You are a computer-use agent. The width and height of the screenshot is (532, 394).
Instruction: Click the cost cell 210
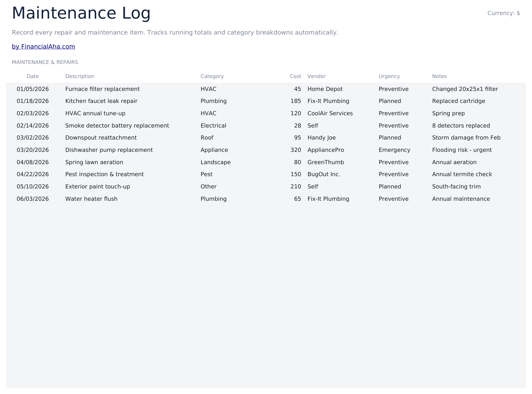click(x=296, y=187)
